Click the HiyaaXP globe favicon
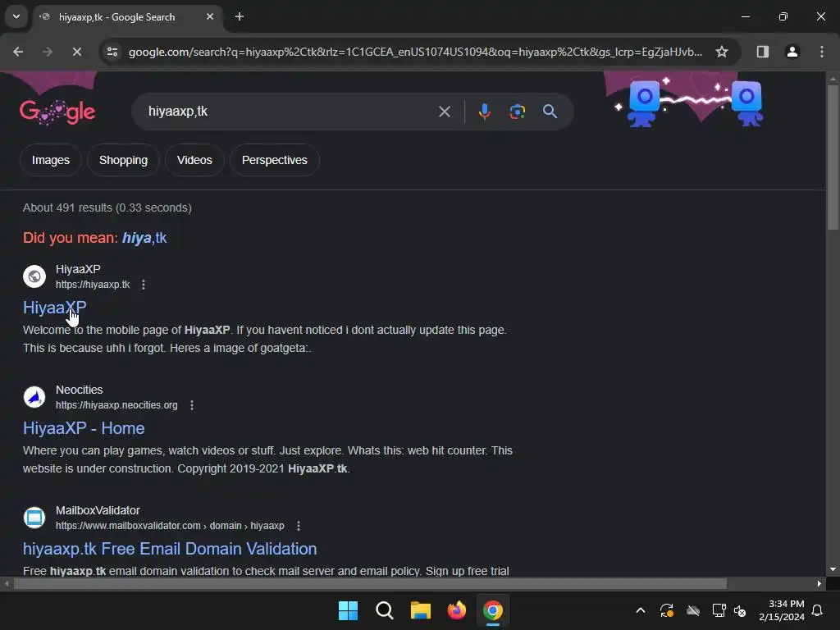Image resolution: width=840 pixels, height=630 pixels. click(34, 276)
